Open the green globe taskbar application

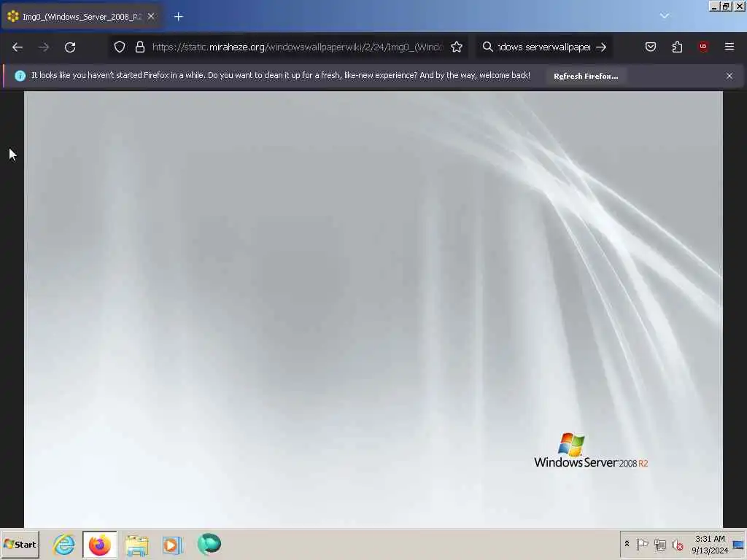click(x=209, y=544)
